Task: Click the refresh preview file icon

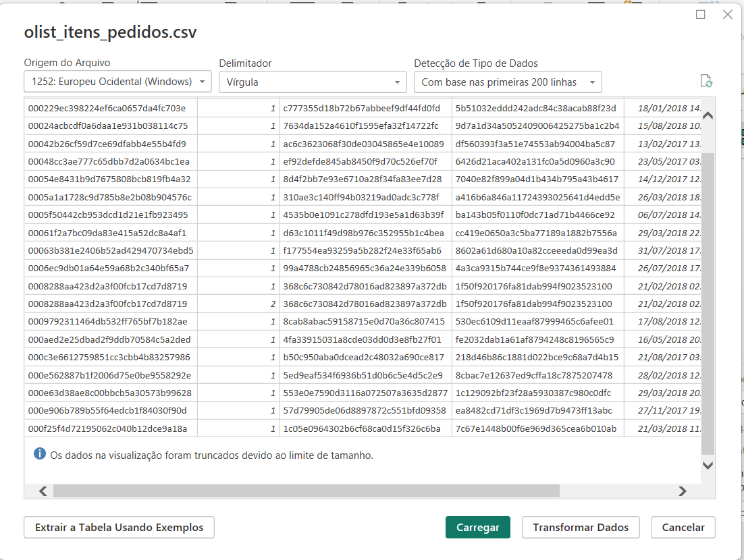Action: [x=706, y=81]
